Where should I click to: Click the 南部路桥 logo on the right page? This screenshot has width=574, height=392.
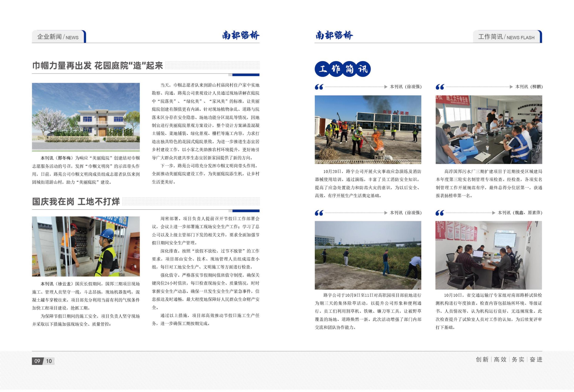point(334,35)
